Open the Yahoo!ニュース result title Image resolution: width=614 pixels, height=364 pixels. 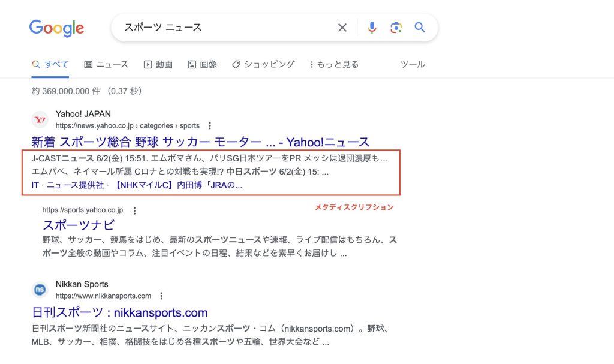click(200, 142)
